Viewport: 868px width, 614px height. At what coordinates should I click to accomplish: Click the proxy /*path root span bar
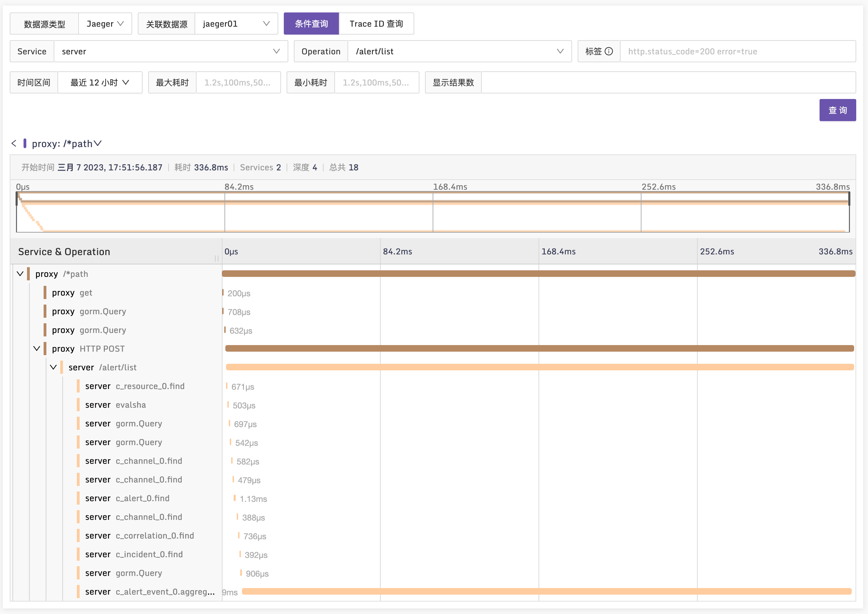pyautogui.click(x=539, y=274)
